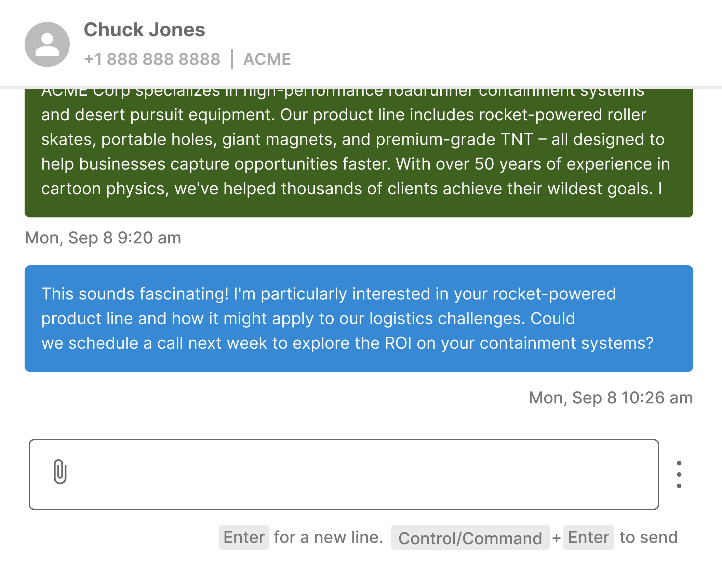Click the phone number +1 888 888 8888
Screen dimensions: 722x588
(152, 59)
